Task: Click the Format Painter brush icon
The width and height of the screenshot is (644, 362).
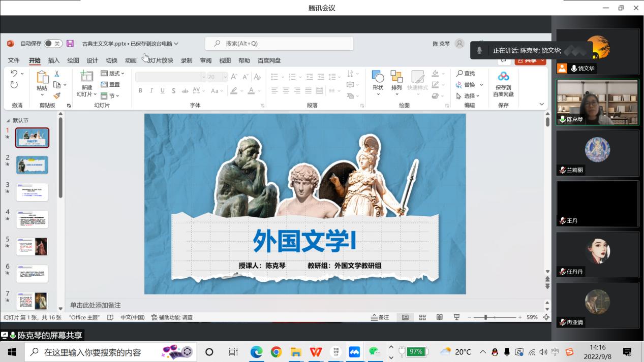Action: click(x=57, y=95)
